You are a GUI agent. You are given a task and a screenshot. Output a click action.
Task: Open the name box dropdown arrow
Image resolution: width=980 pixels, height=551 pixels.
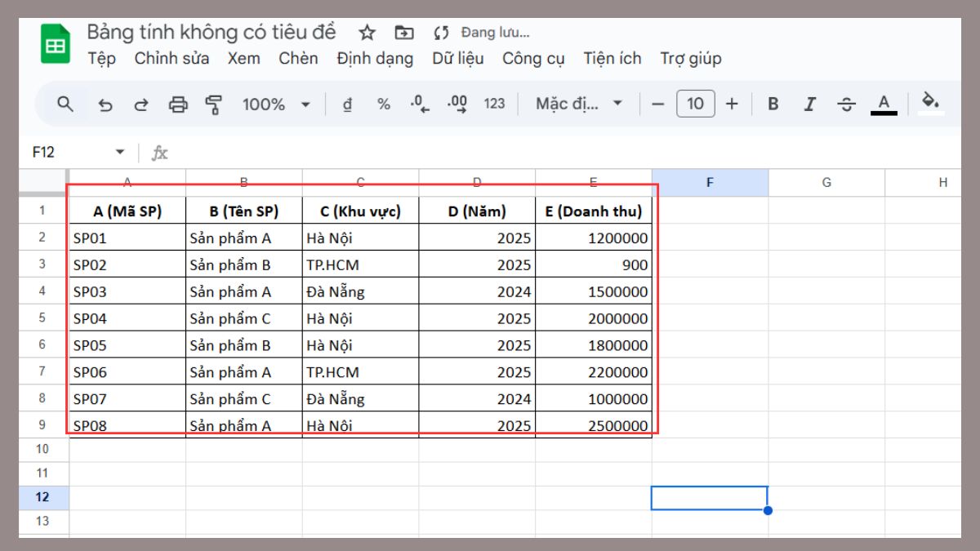click(120, 152)
